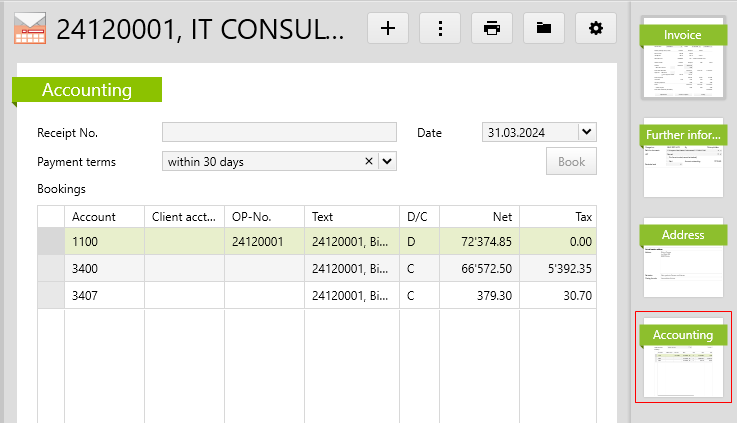
Task: Open settings with the gear icon
Action: tap(596, 28)
